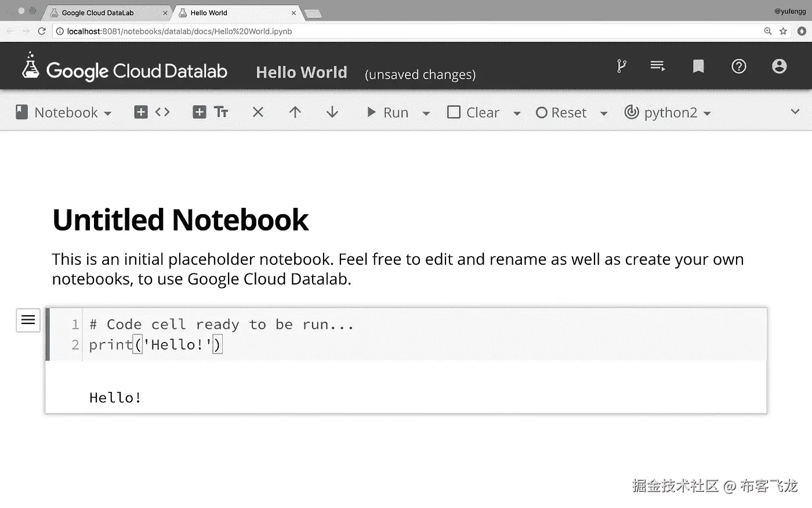Screen dimensions: 812x508
Task: Add a new markdown text cell
Action: 210,112
